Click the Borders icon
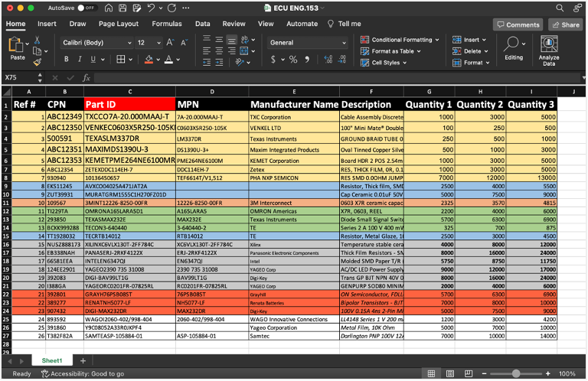Screen dimensions: 588x381 point(121,59)
